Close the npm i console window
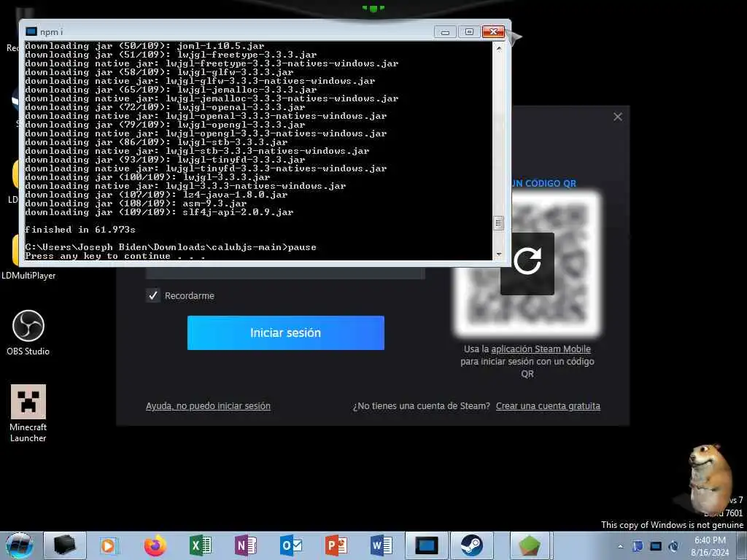This screenshot has height=560, width=747. pos(493,31)
